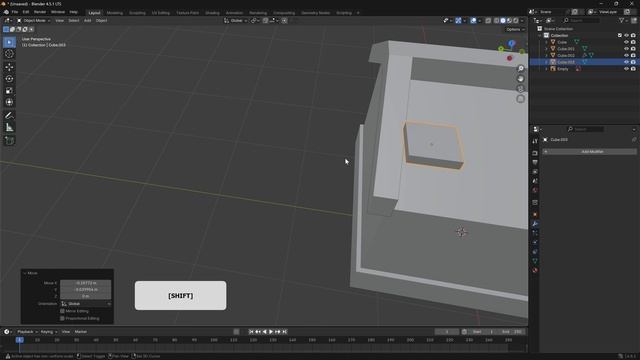Pick the Scale tool
The width and height of the screenshot is (640, 360).
point(9,91)
